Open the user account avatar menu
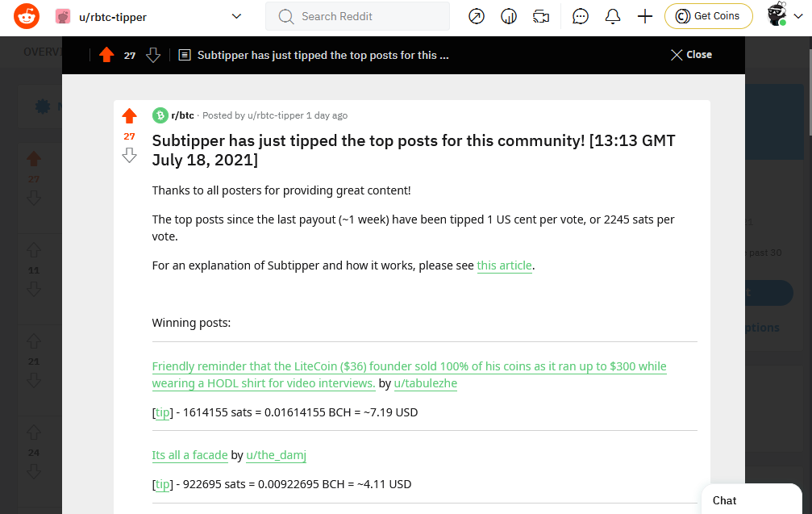Viewport: 812px width, 514px height. [x=777, y=15]
